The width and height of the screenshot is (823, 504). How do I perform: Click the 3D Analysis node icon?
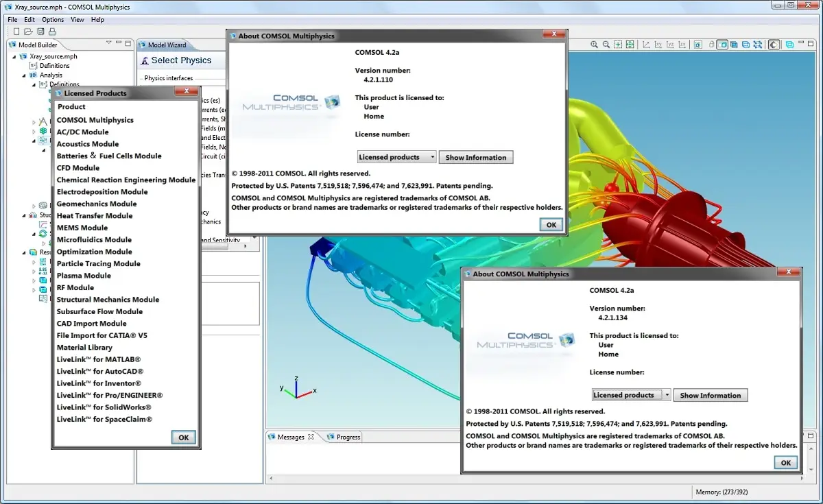[33, 75]
